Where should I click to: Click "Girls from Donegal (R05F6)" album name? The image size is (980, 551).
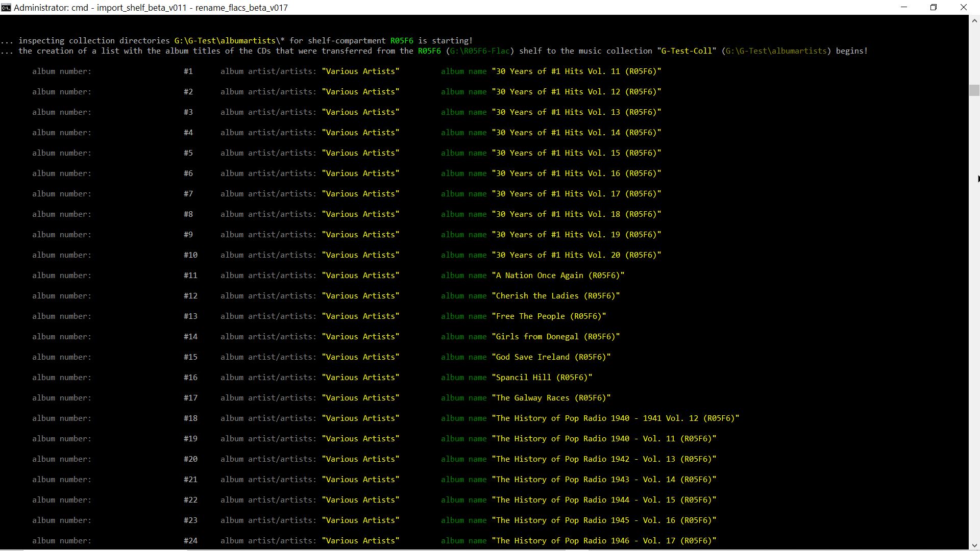click(555, 337)
